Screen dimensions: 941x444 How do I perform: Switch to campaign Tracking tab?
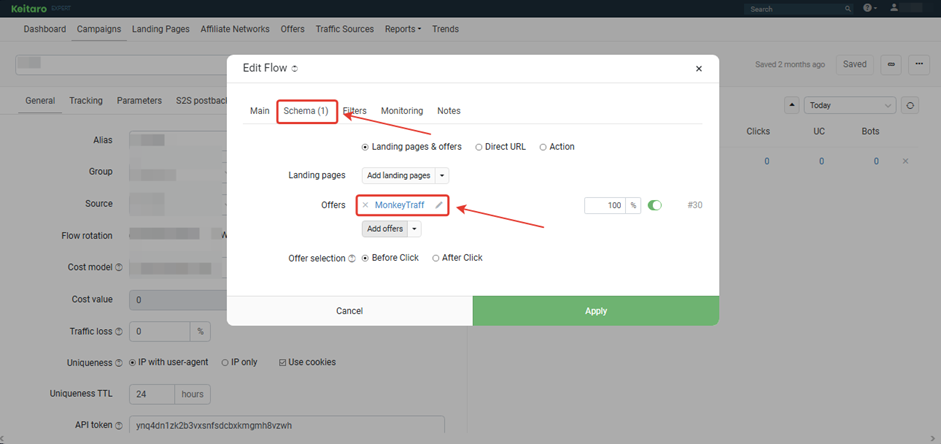click(x=86, y=101)
